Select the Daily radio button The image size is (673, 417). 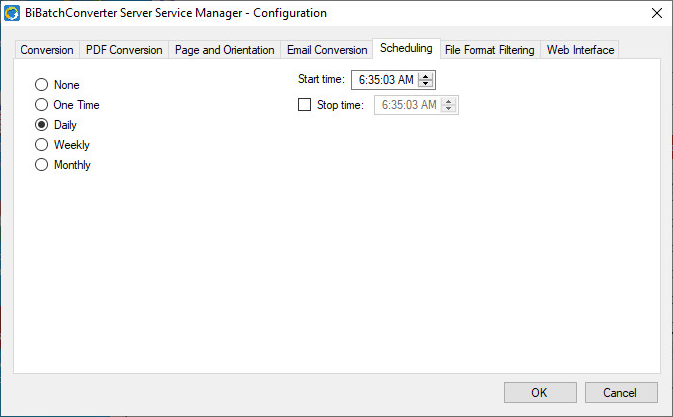[x=42, y=125]
